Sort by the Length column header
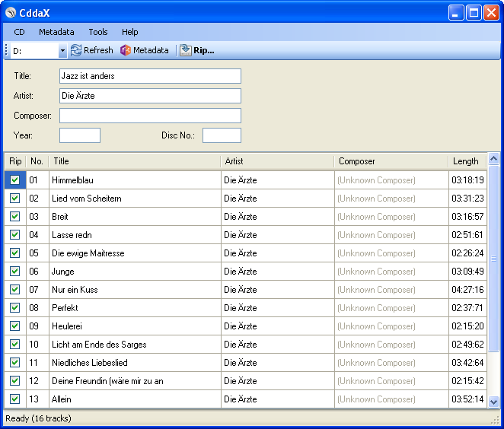Image resolution: width=504 pixels, height=429 pixels. 465,161
